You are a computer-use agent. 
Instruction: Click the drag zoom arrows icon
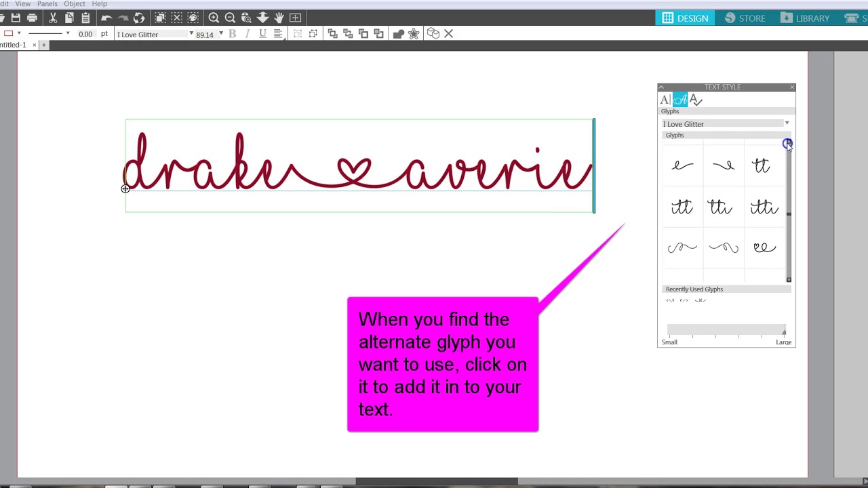(x=262, y=18)
